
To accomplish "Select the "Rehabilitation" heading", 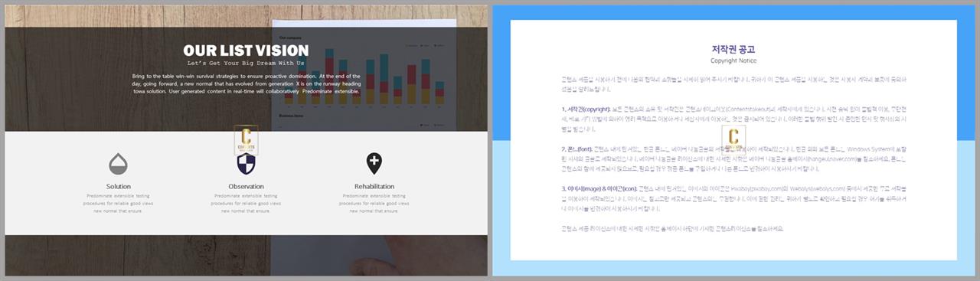I will click(x=374, y=186).
